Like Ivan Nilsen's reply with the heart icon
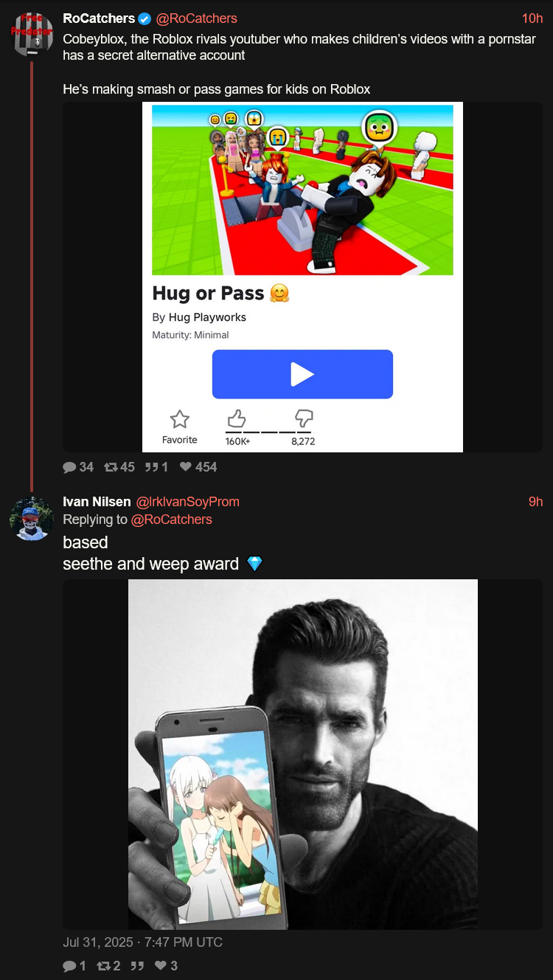Viewport: 553px width, 980px height. [161, 965]
